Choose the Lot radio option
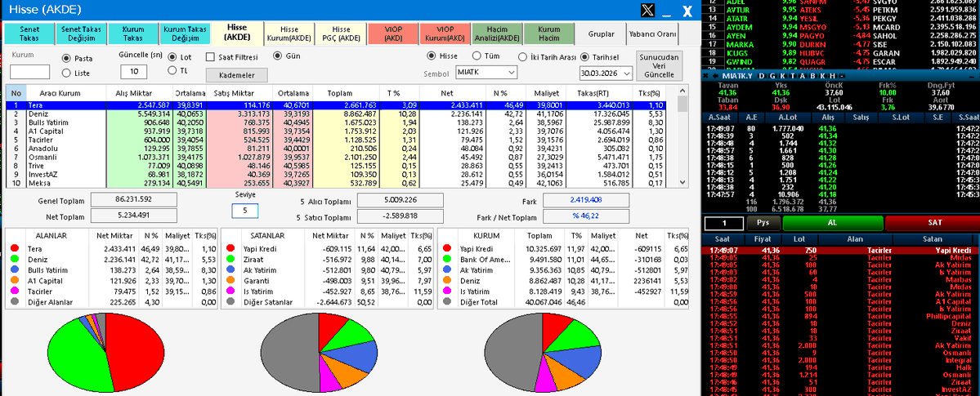The image size is (980, 396). [x=172, y=56]
